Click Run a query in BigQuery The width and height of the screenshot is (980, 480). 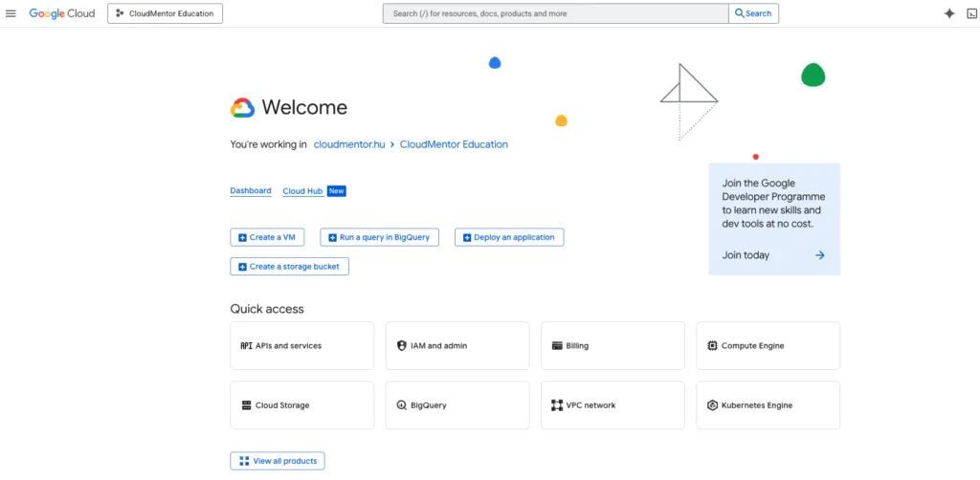pos(379,237)
